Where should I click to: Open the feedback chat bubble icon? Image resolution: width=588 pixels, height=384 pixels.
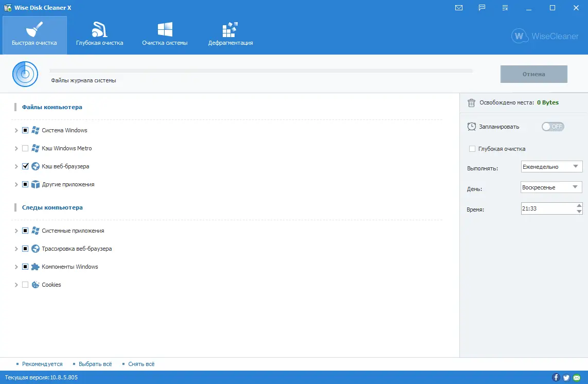[482, 8]
